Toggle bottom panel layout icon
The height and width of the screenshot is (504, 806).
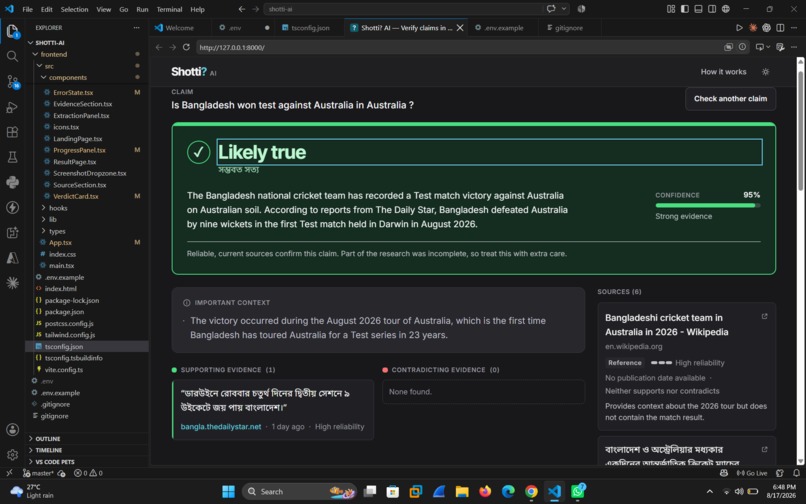click(698, 9)
